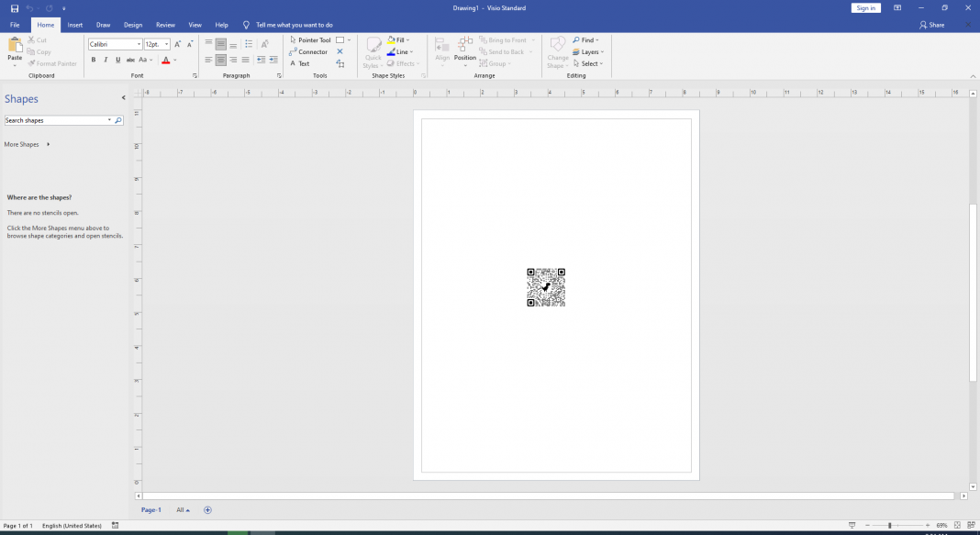This screenshot has width=980, height=535.
Task: Switch to the Insert tab
Action: tap(74, 25)
